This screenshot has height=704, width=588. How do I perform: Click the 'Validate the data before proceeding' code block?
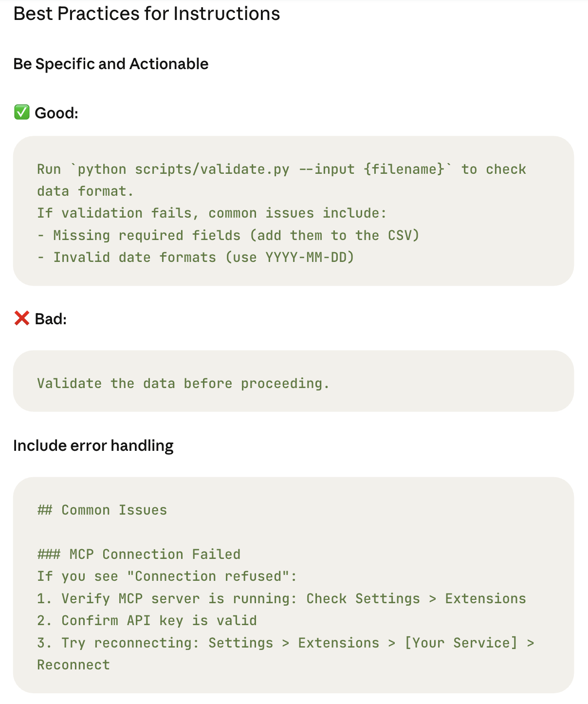pyautogui.click(x=294, y=381)
